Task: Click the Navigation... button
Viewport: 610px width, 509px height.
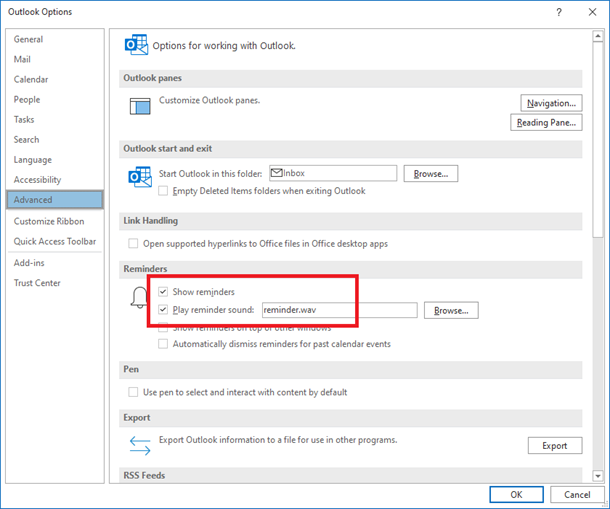Action: (551, 103)
